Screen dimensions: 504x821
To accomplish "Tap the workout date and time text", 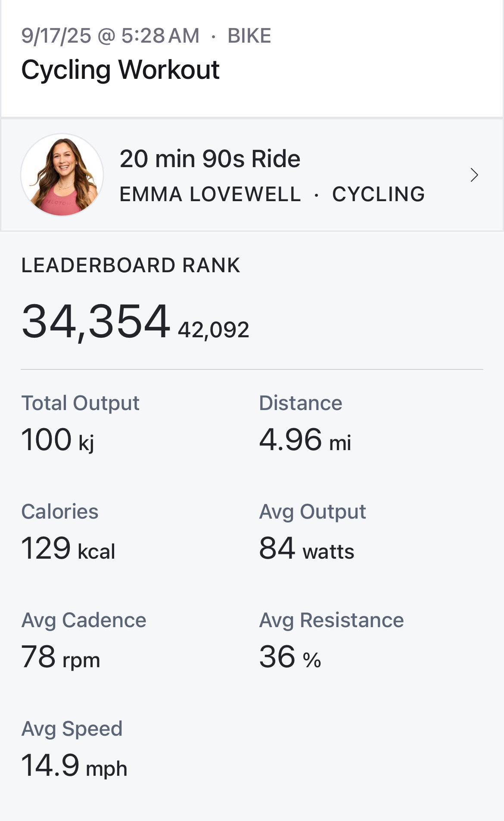I will coord(110,36).
